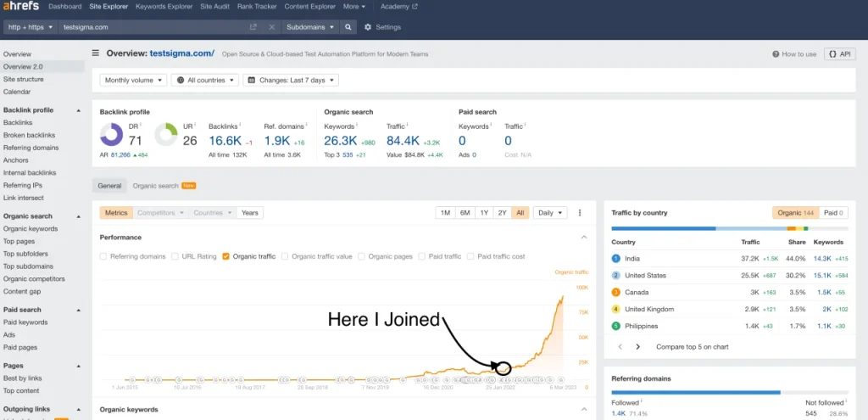
Task: Select the 1M time range button
Action: tap(445, 213)
